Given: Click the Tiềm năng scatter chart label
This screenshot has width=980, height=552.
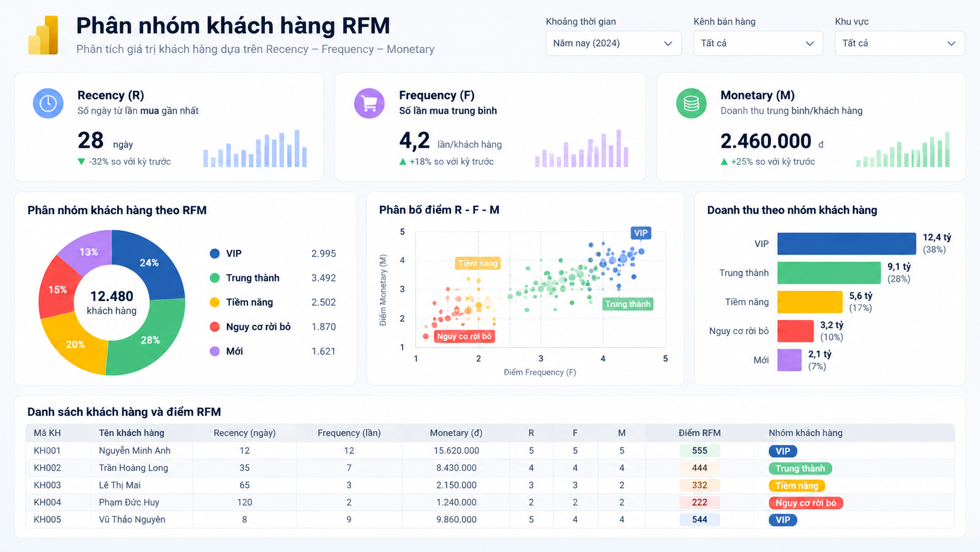Looking at the screenshot, I should click(x=478, y=263).
